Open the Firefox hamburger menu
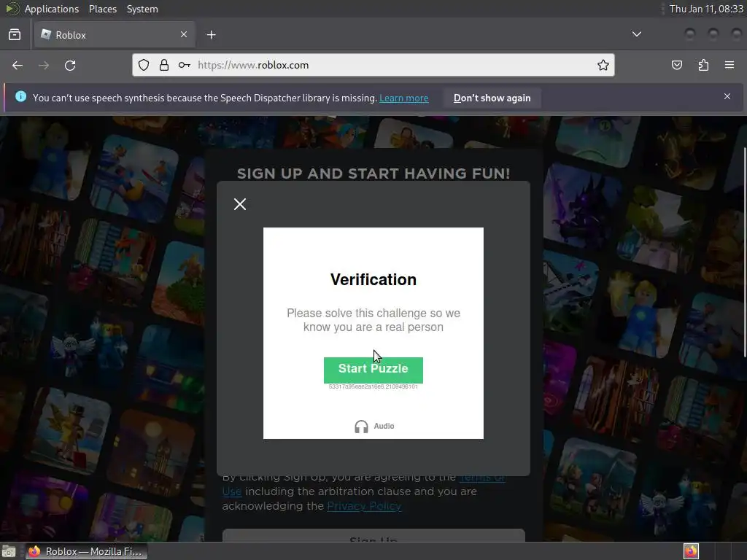Image resolution: width=747 pixels, height=560 pixels. pos(729,65)
